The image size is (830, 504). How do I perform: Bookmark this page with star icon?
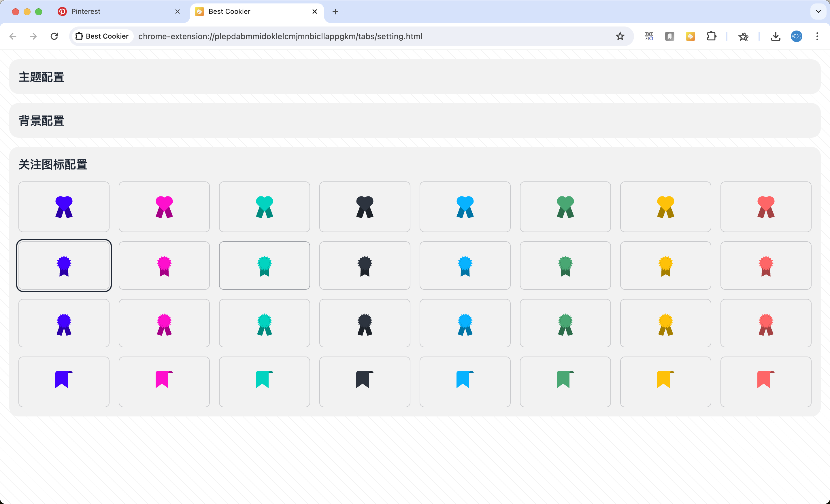(x=620, y=36)
